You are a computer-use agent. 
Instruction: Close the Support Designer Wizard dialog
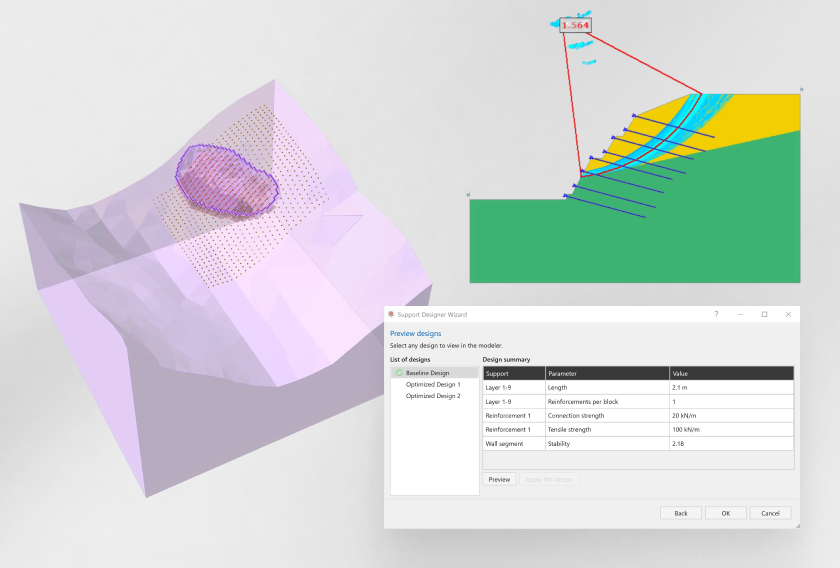click(x=788, y=314)
